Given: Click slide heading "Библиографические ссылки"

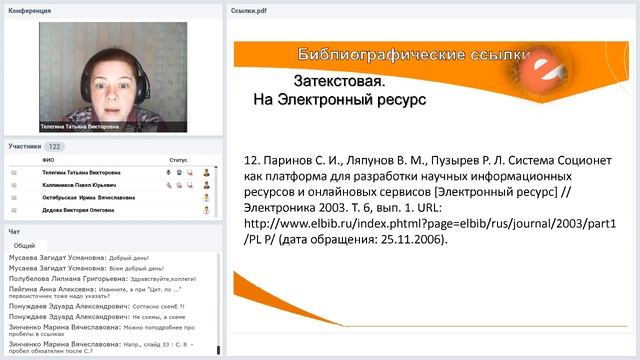Looking at the screenshot, I should pyautogui.click(x=413, y=54).
